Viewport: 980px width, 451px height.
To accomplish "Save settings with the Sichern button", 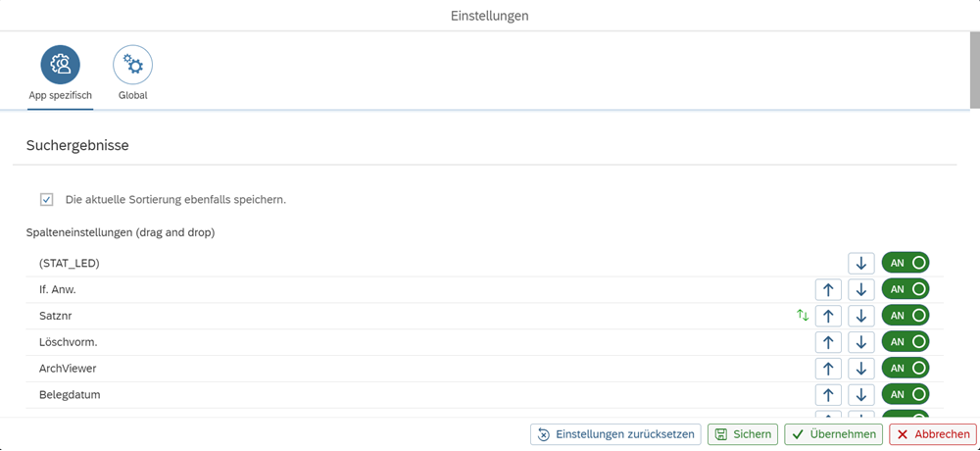I will [743, 434].
